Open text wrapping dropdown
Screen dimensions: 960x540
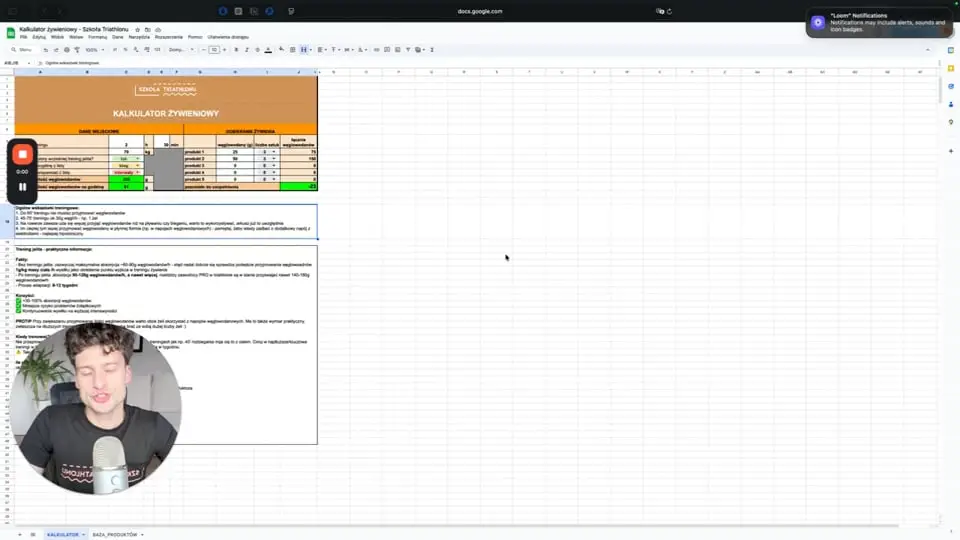[x=348, y=50]
